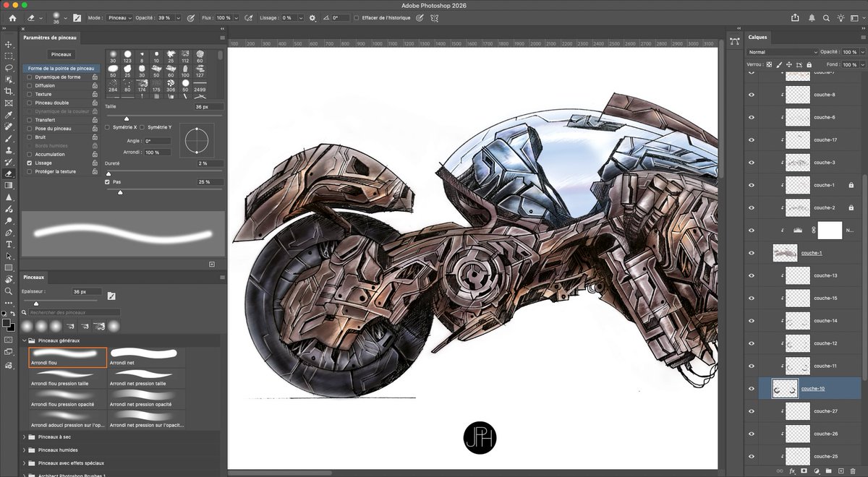Delete layer with trash icon
The width and height of the screenshot is (868, 477).
coord(854,470)
